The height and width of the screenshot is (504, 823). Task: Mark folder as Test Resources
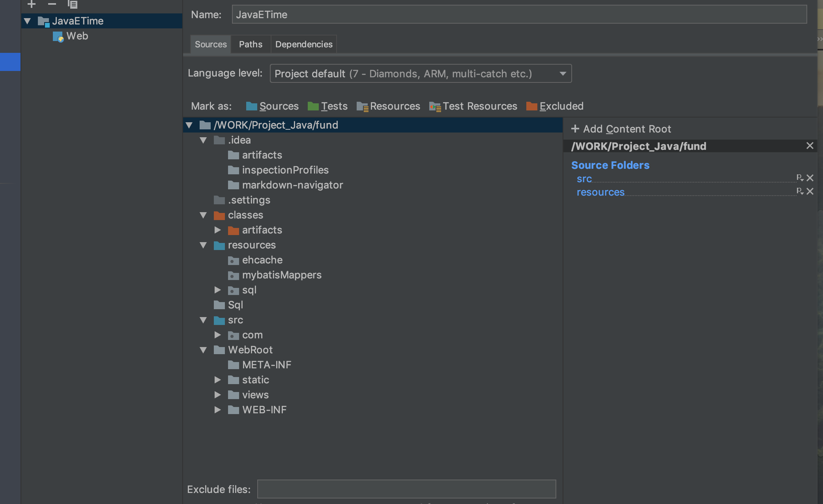tap(473, 106)
